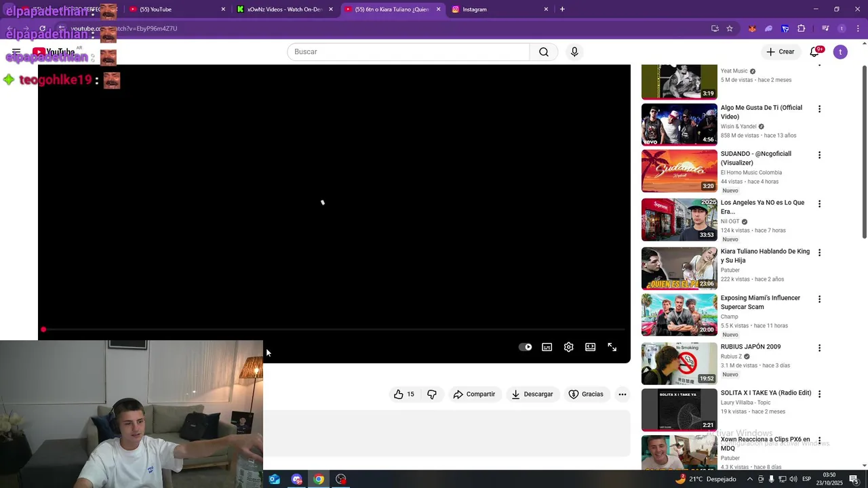Focus the Buscar search field

(408, 52)
